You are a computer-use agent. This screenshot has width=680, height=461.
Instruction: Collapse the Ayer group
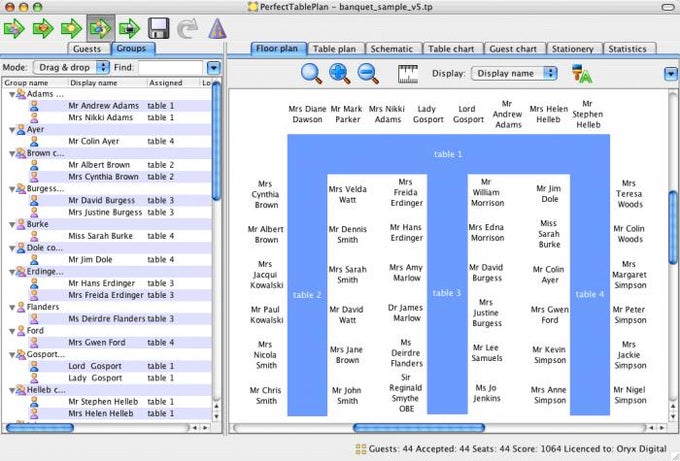pos(12,130)
